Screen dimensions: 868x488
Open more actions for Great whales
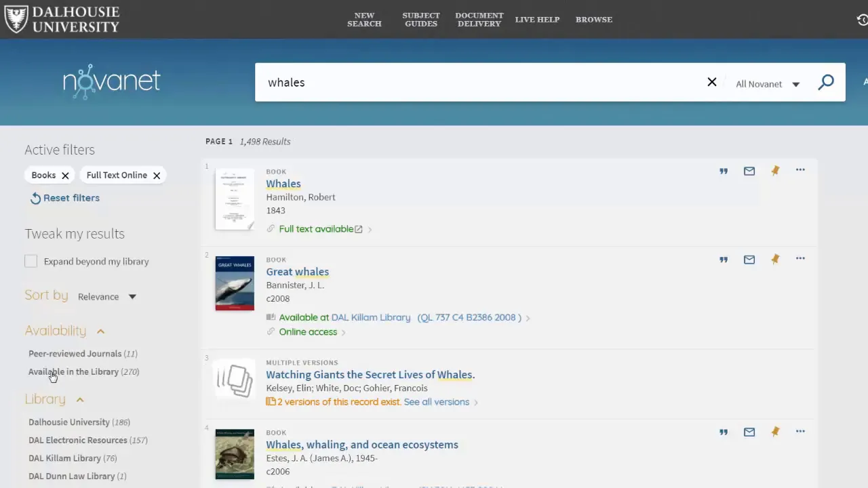coord(800,258)
